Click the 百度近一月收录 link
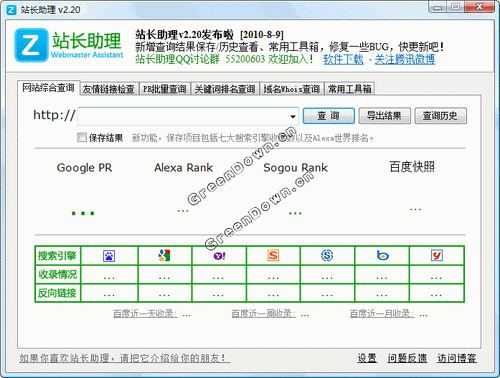Image resolution: width=500 pixels, height=378 pixels. 382,314
